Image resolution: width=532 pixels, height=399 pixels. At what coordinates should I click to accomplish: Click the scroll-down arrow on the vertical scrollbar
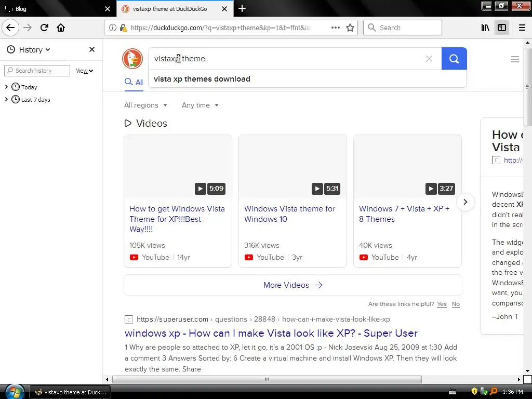click(527, 371)
